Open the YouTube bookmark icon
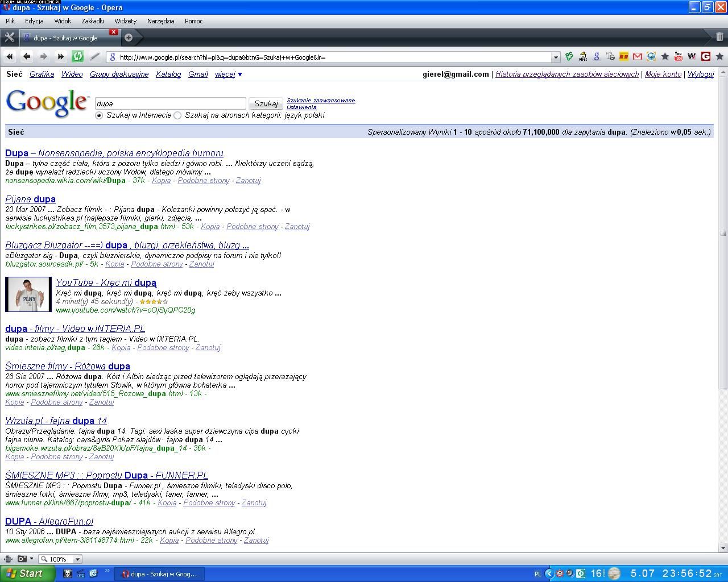This screenshot has height=582, width=728. click(678, 56)
